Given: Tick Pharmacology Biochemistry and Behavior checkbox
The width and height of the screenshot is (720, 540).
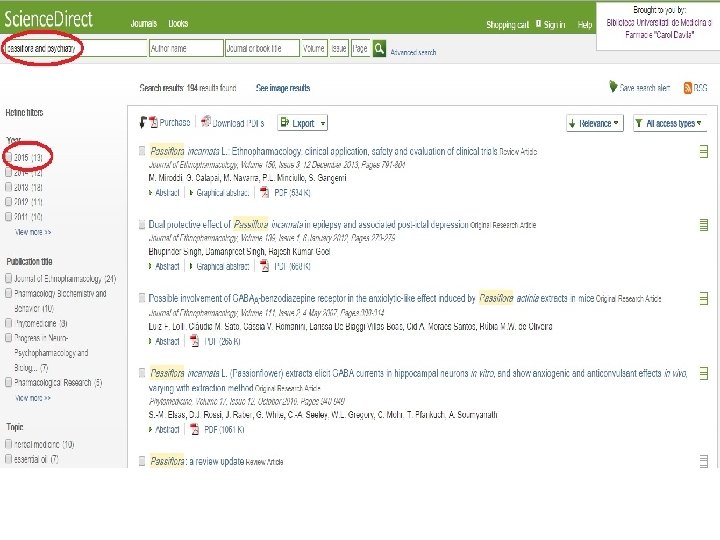Looking at the screenshot, I should (8, 293).
